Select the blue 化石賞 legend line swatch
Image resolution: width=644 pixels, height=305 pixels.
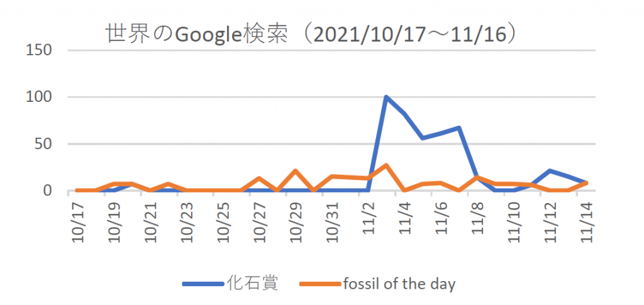point(204,284)
